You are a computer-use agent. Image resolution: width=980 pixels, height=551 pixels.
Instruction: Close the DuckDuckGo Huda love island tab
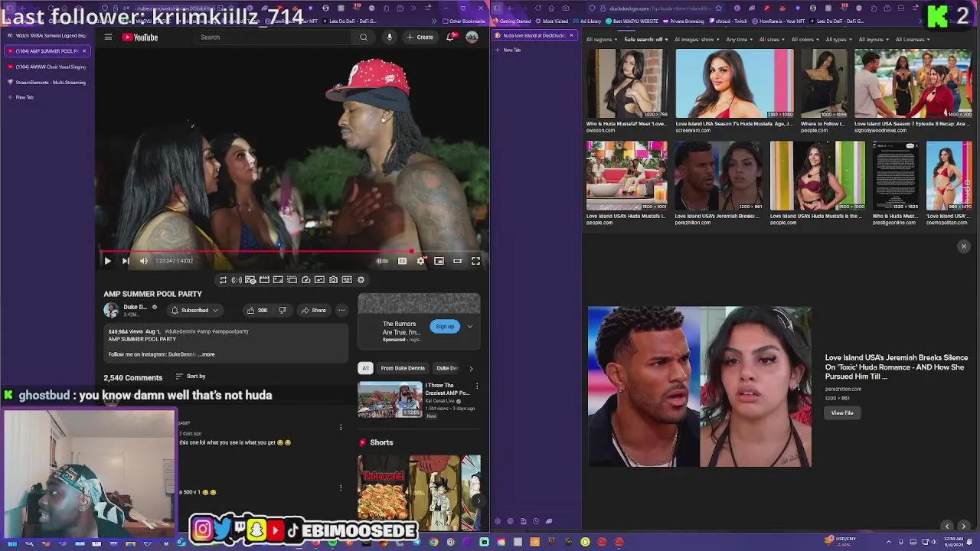571,35
